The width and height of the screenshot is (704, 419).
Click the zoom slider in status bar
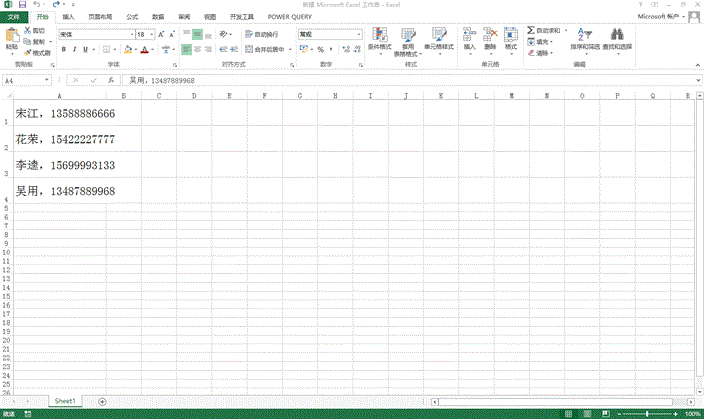[650, 413]
